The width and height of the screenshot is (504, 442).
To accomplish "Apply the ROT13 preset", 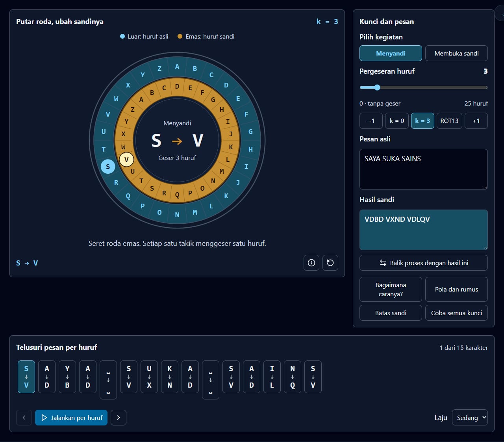I will pos(449,121).
